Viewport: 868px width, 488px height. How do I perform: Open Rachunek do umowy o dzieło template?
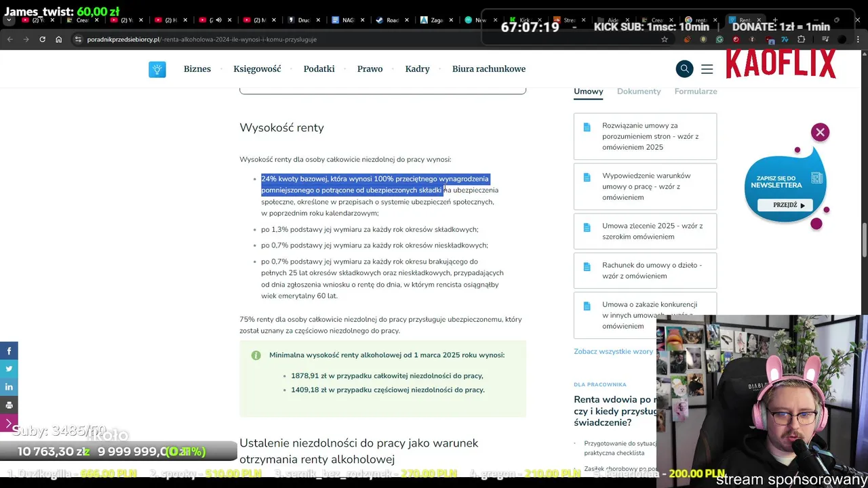[x=645, y=270]
